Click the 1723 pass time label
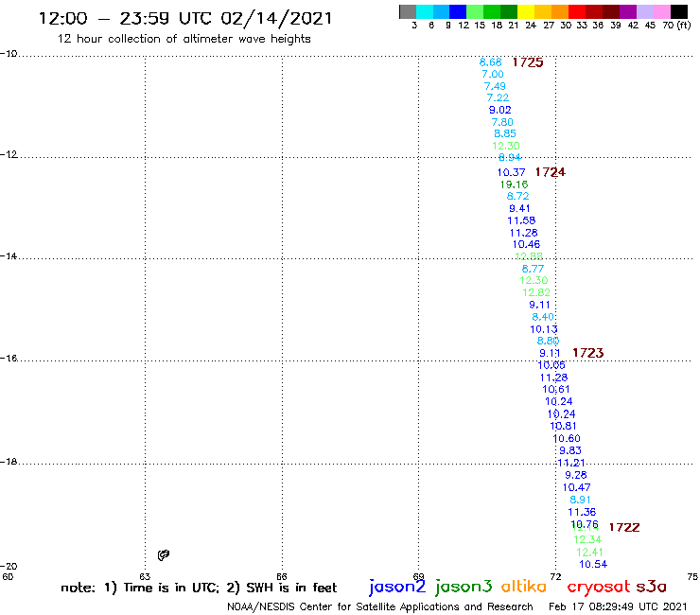 [588, 353]
